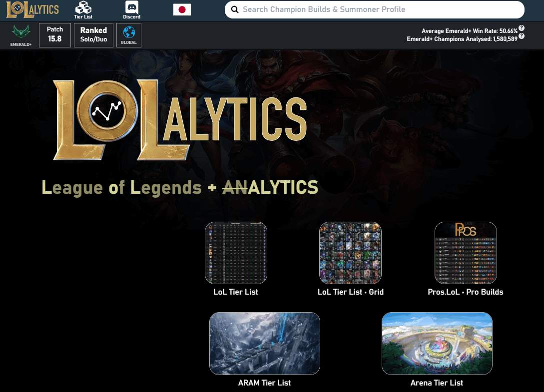Screen dimensions: 544x392
Task: Open the LoL Tier List Grid thumbnail
Action: 350,253
